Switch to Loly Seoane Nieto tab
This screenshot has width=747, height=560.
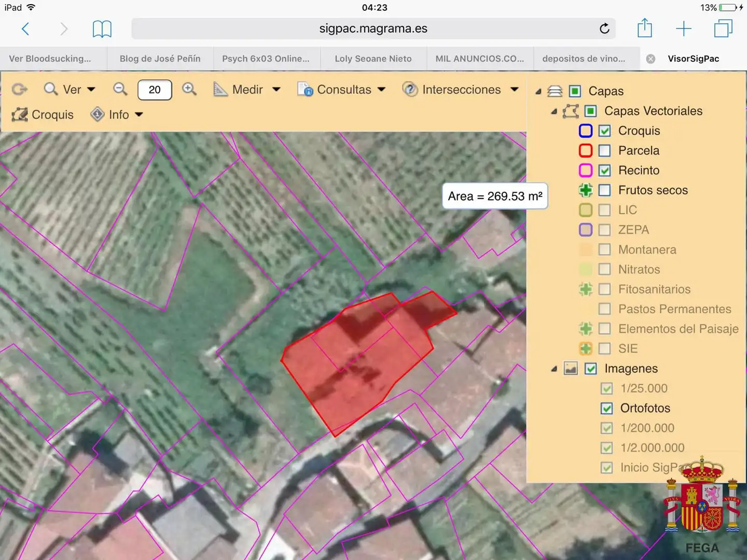click(373, 59)
